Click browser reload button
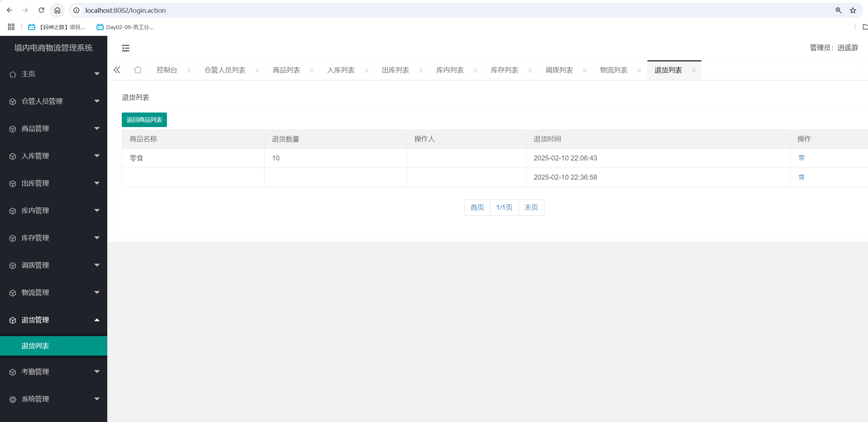Viewport: 868px width, 422px height. (x=42, y=10)
